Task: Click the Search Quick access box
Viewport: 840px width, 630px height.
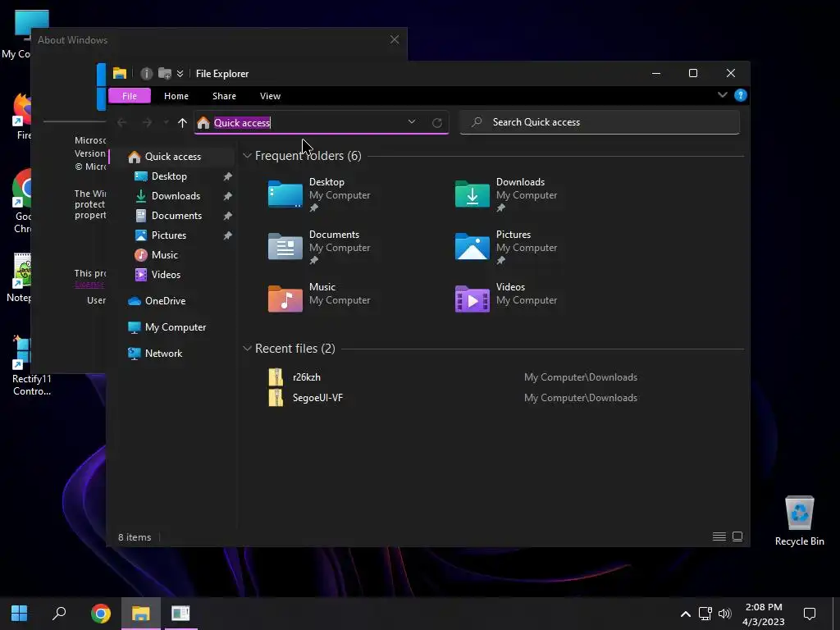Action: coord(600,122)
